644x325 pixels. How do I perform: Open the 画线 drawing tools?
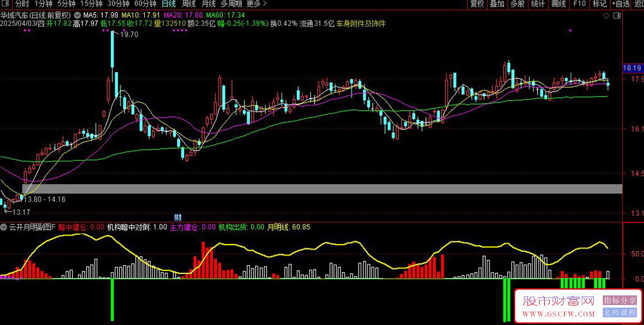(558, 4)
